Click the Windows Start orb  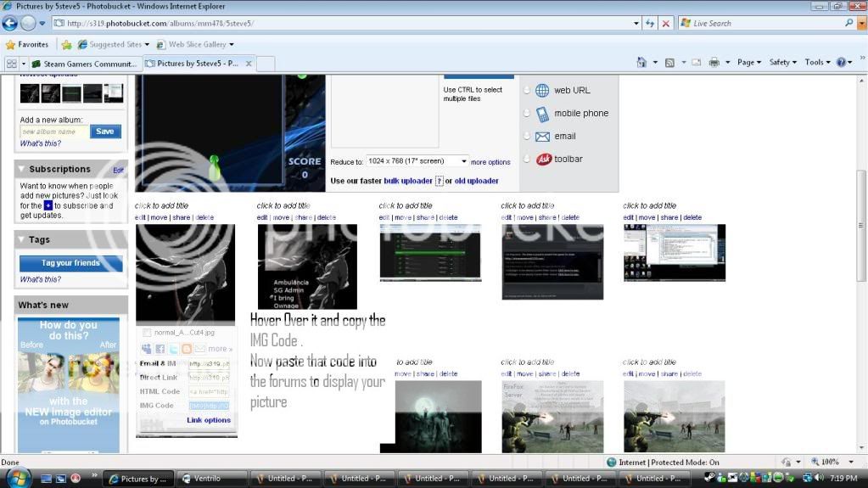point(17,478)
